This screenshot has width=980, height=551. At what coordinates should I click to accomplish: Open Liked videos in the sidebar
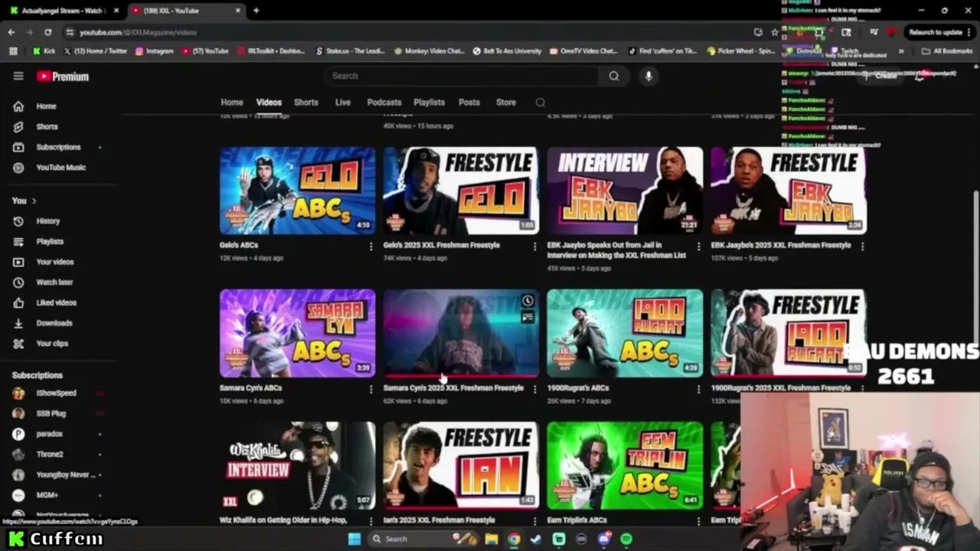tap(56, 303)
